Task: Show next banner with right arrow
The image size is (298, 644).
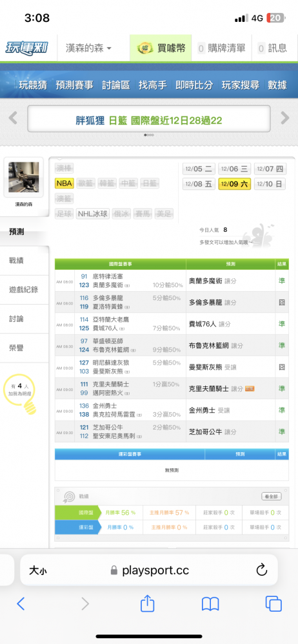Action: [285, 118]
